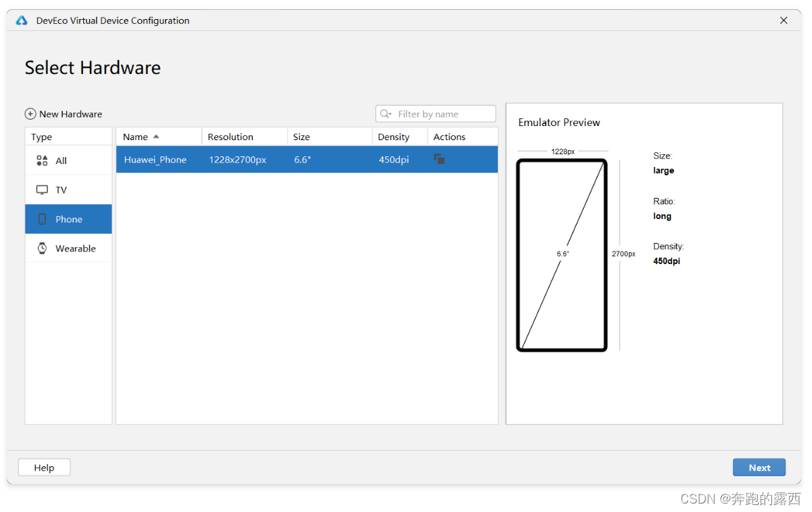Viewport: 812px width, 512px height.
Task: Select the TV device type
Action: [x=68, y=190]
